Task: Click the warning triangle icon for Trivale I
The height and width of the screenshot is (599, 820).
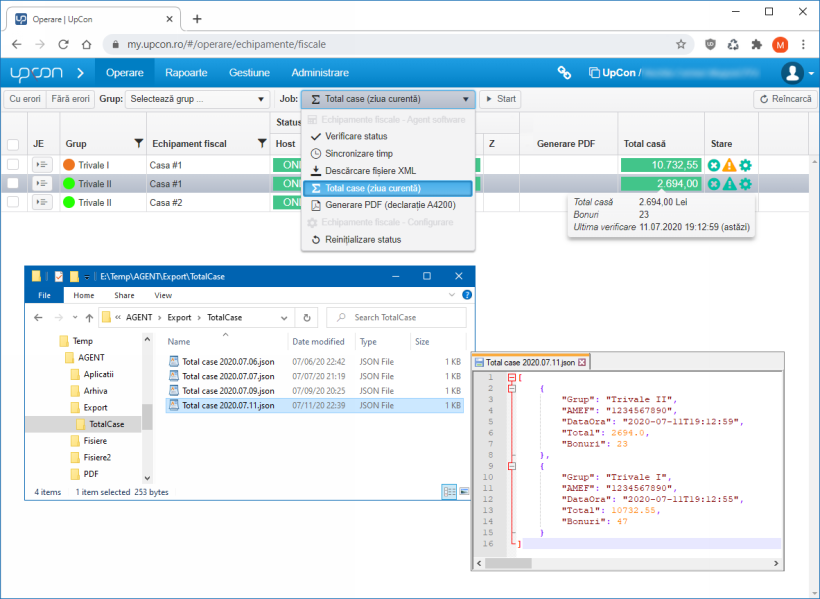Action: point(729,165)
